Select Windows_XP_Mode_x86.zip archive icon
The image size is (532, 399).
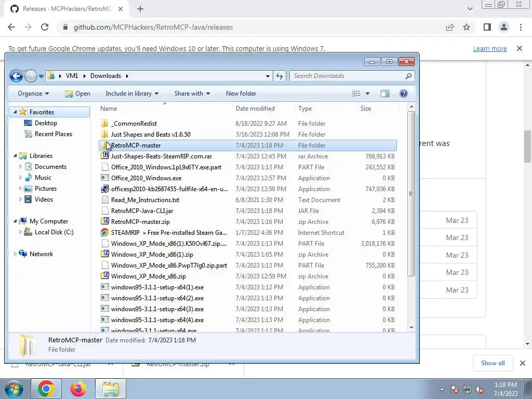point(105,276)
